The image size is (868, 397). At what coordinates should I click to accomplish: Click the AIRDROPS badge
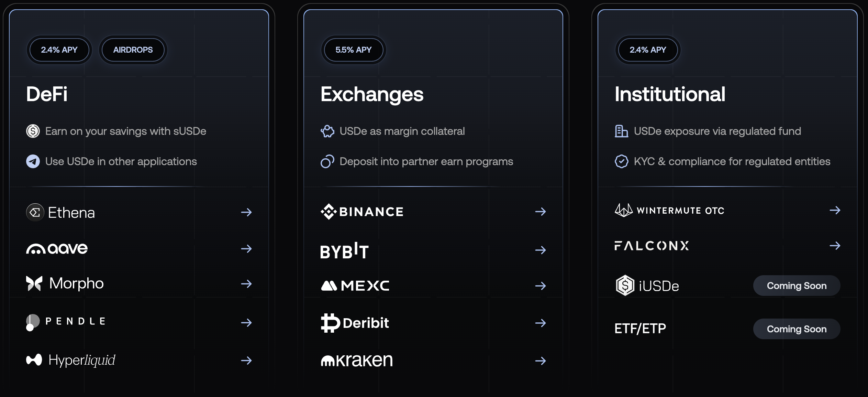[133, 50]
